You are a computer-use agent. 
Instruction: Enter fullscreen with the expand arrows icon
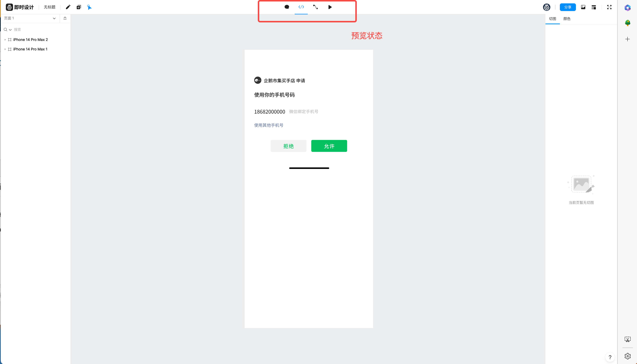coord(609,7)
